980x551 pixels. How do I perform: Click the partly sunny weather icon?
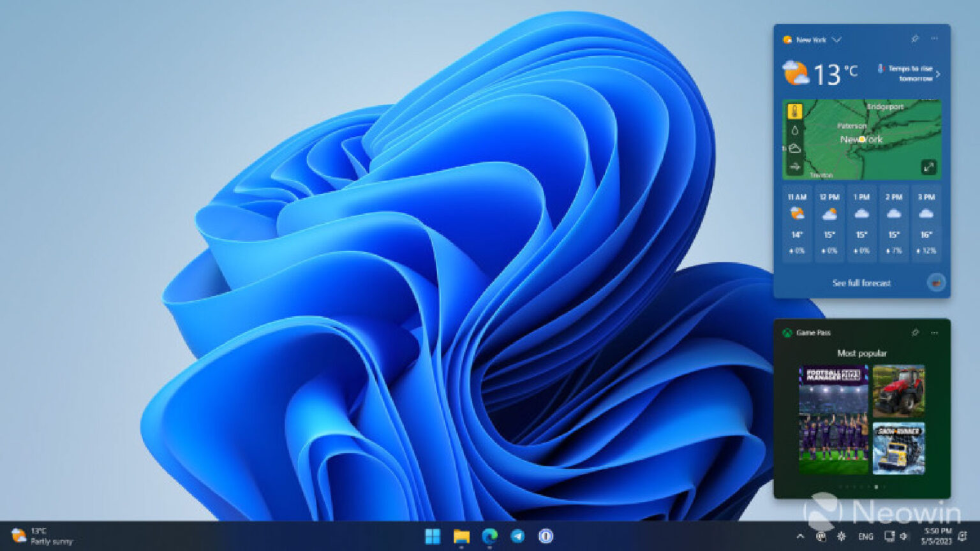[794, 72]
